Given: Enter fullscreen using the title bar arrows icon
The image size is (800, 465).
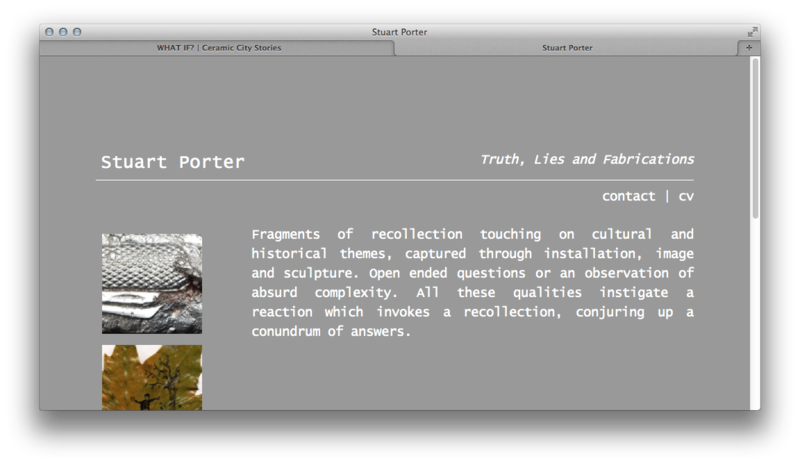Looking at the screenshot, I should point(752,32).
